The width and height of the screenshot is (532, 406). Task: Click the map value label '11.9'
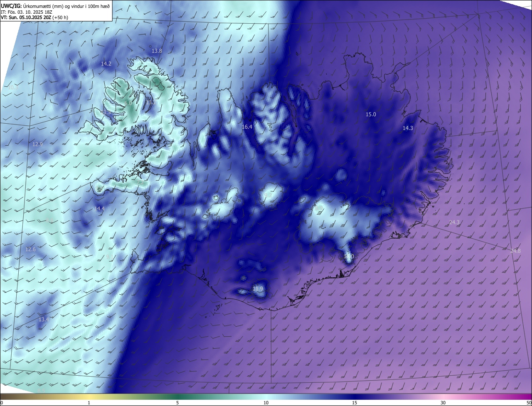(258, 289)
